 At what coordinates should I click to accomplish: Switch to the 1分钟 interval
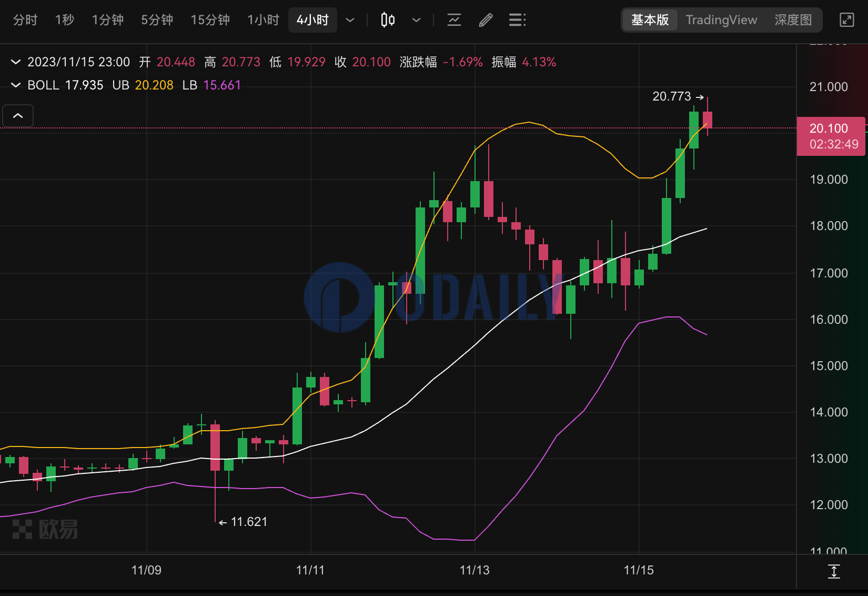pyautogui.click(x=108, y=20)
